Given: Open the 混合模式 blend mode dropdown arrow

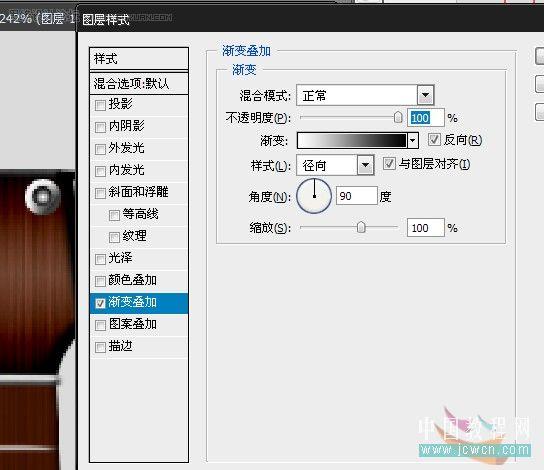Looking at the screenshot, I should click(x=425, y=95).
